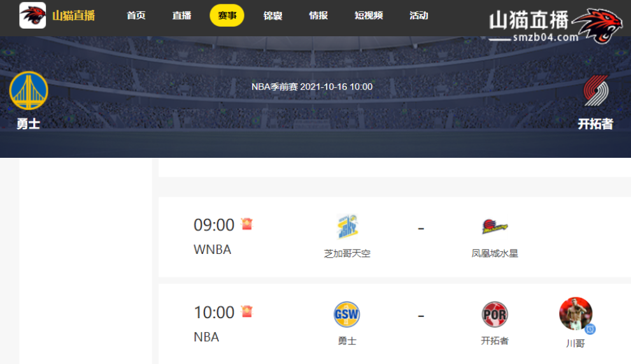631x364 pixels.
Task: Select the Phoenix Mercury team logo
Action: pyautogui.click(x=495, y=227)
